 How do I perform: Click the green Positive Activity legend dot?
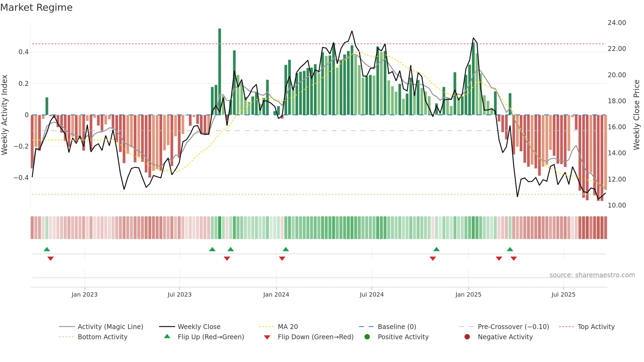pos(367,337)
